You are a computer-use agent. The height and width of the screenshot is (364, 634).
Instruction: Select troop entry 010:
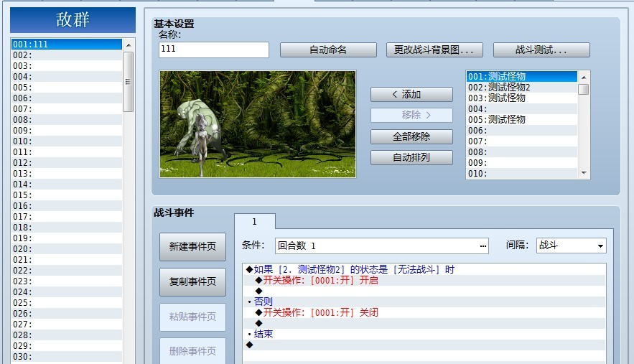(67, 141)
